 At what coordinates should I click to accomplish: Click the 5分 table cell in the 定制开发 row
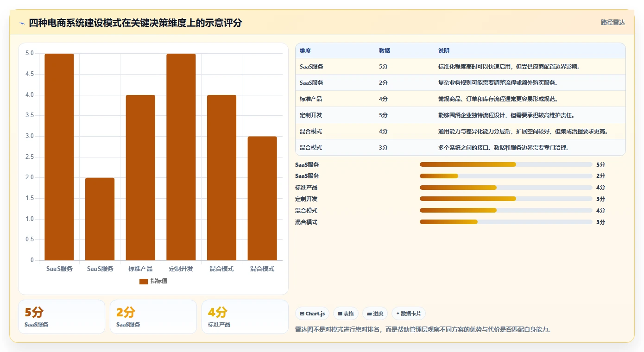tap(383, 115)
